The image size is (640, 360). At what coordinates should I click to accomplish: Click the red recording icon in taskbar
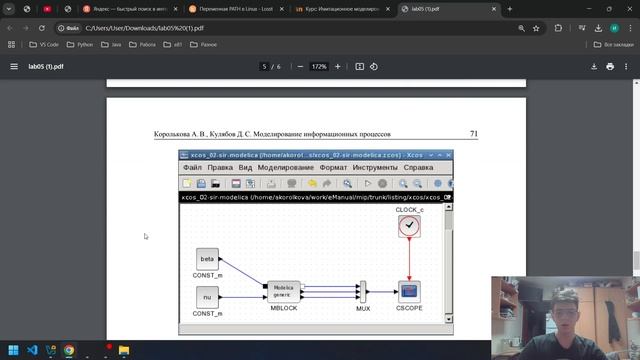[109, 347]
